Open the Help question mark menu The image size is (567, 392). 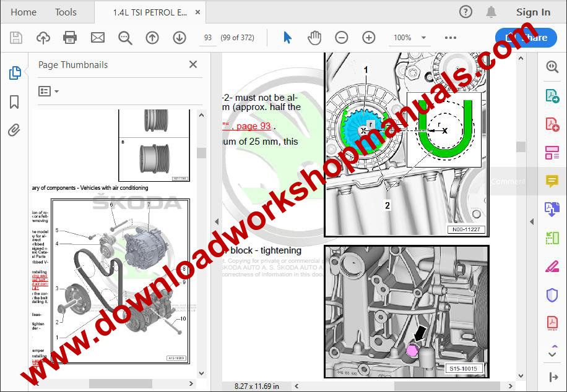(465, 12)
